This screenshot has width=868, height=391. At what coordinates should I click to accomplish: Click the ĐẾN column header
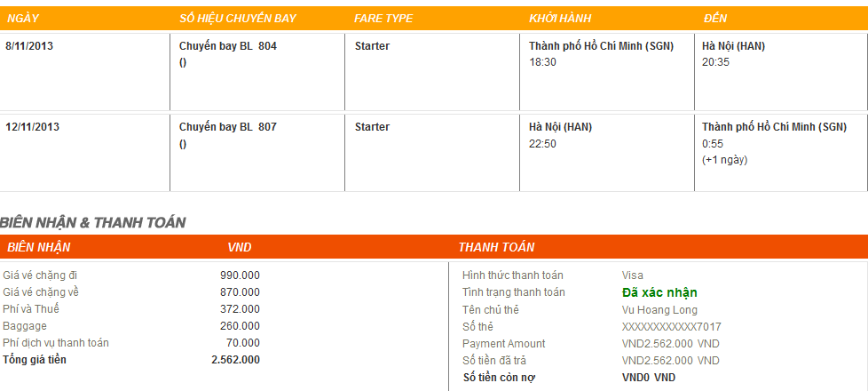tap(714, 19)
